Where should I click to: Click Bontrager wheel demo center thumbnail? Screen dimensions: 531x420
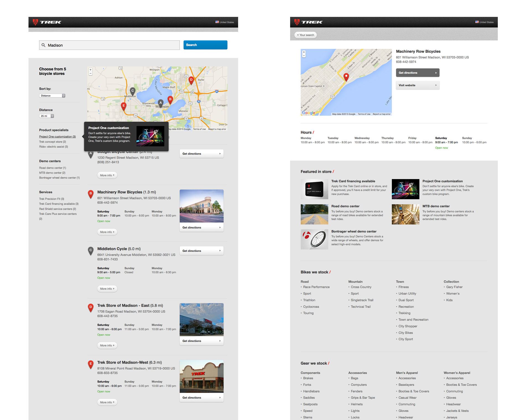point(314,239)
